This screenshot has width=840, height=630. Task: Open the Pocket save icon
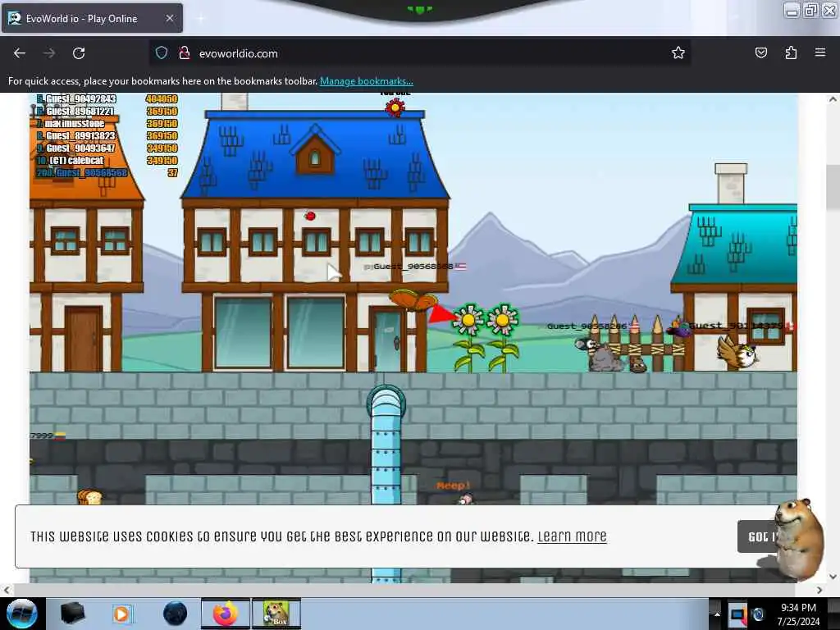(760, 52)
